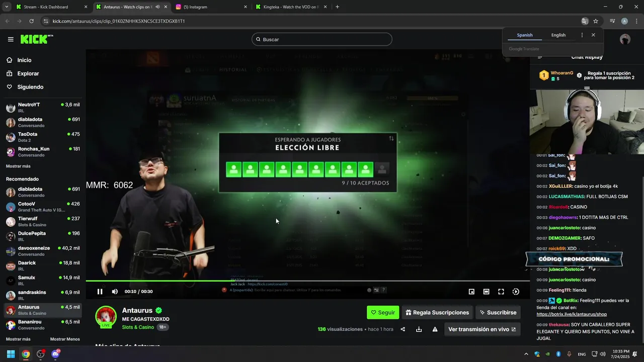Bookmark this page with star icon
Image resolution: width=644 pixels, height=362 pixels.
(596, 21)
